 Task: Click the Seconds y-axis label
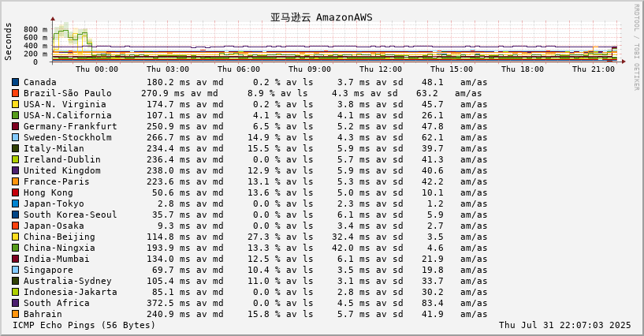coord(8,42)
